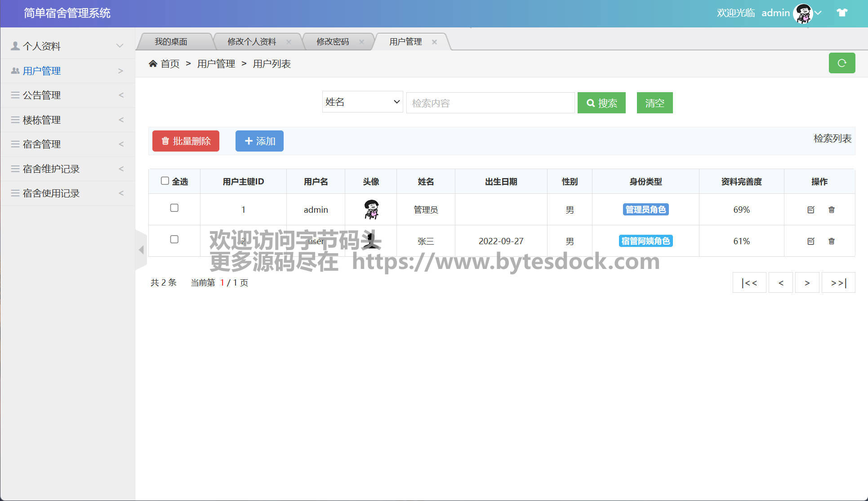Click the home icon in breadcrumb

point(153,64)
